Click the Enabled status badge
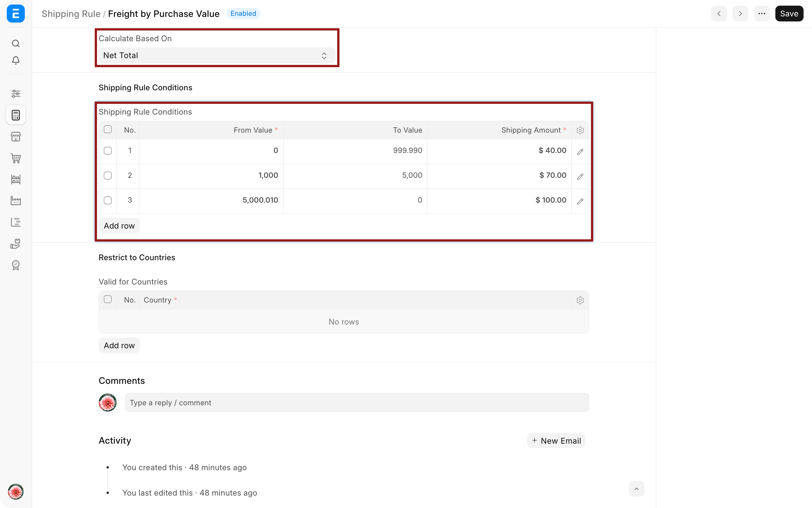The width and height of the screenshot is (812, 508). point(243,14)
